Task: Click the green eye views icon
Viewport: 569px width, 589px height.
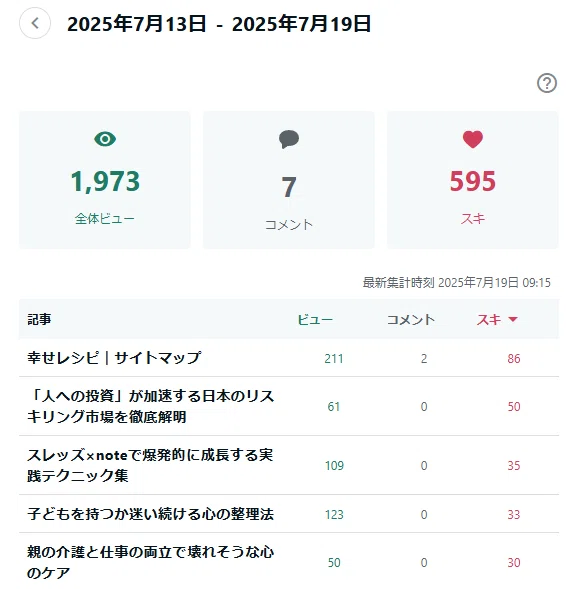Action: point(105,139)
